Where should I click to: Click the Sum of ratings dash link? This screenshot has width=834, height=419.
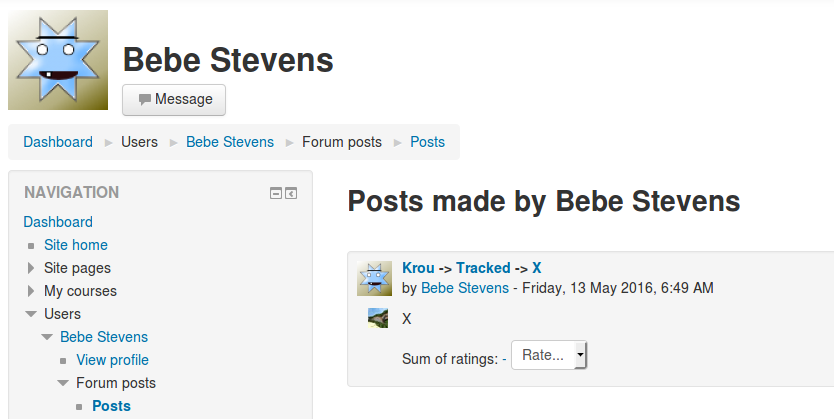click(x=504, y=359)
